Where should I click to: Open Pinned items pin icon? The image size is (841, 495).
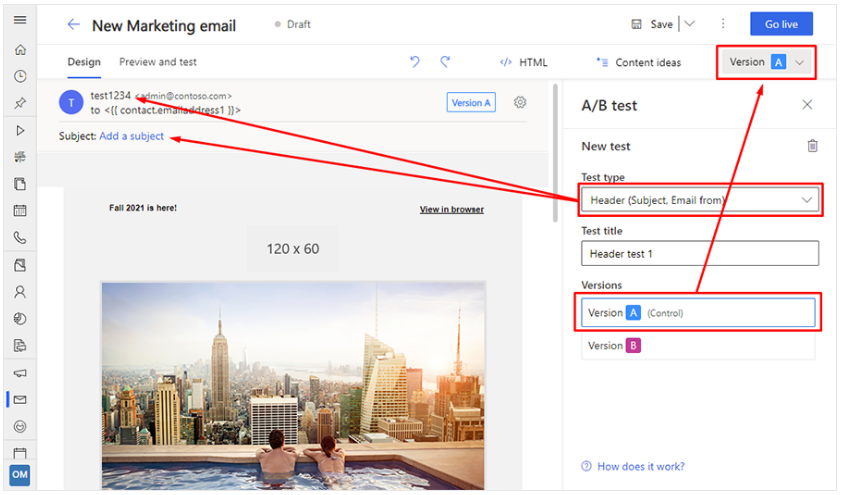coord(20,102)
